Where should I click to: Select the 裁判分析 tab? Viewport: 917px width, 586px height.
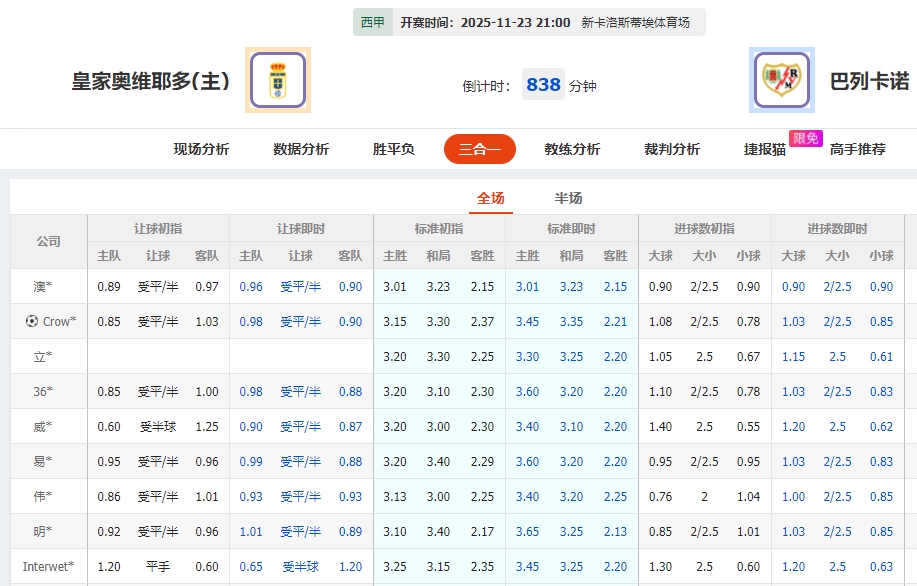[x=671, y=148]
